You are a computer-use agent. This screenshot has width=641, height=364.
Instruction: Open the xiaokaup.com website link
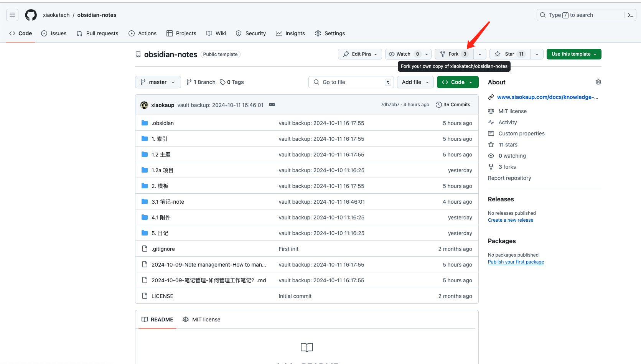(547, 97)
